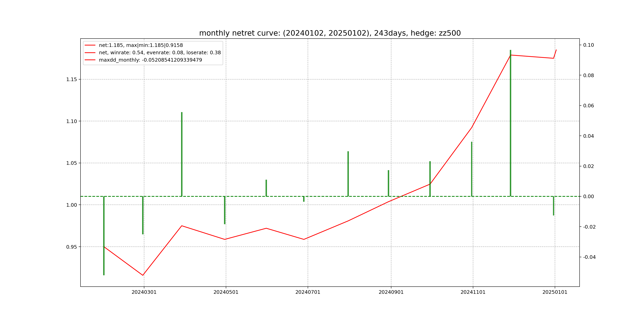The image size is (644, 322).
Task: Click the x-axis label 20240701
Action: (308, 292)
